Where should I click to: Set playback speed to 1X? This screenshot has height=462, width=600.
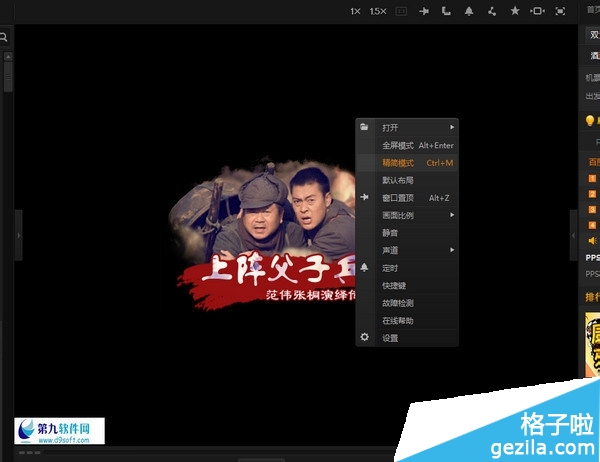pyautogui.click(x=355, y=11)
